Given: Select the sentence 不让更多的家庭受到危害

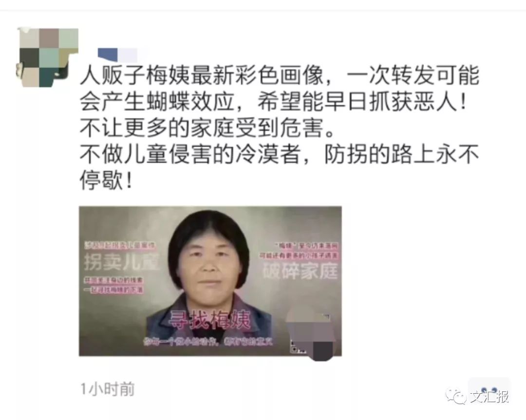Looking at the screenshot, I should tap(207, 129).
